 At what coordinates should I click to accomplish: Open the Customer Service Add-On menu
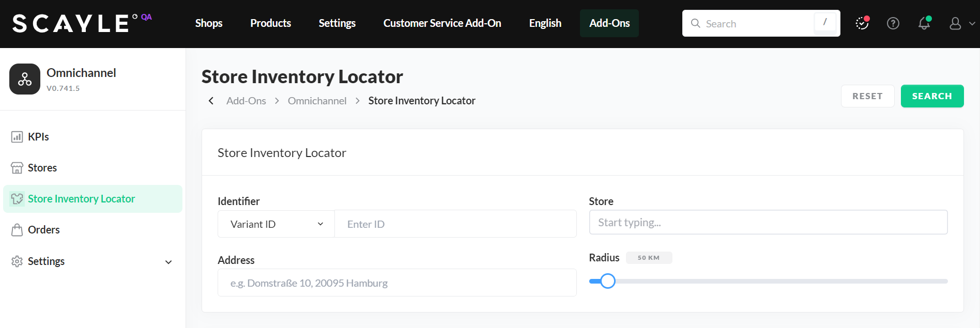point(442,23)
